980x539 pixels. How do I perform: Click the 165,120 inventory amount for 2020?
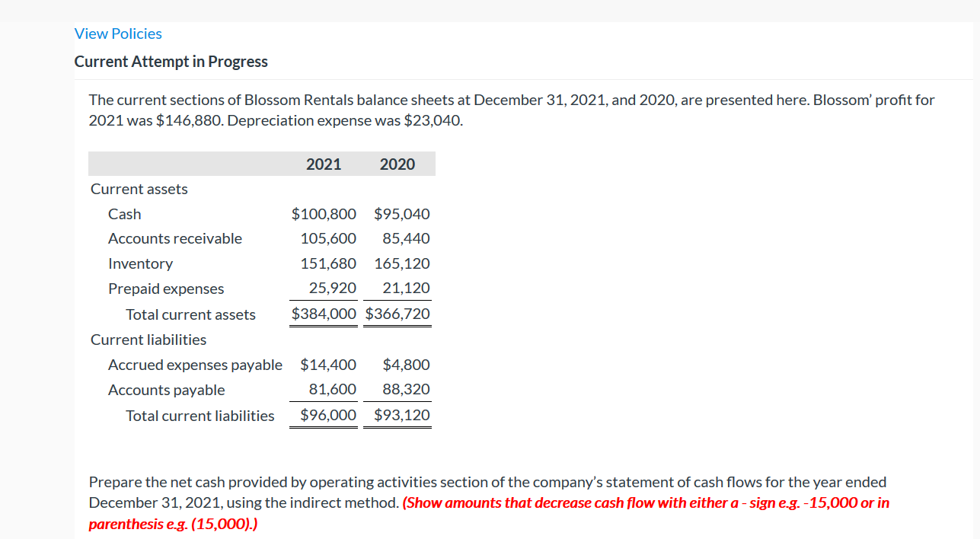tap(402, 263)
